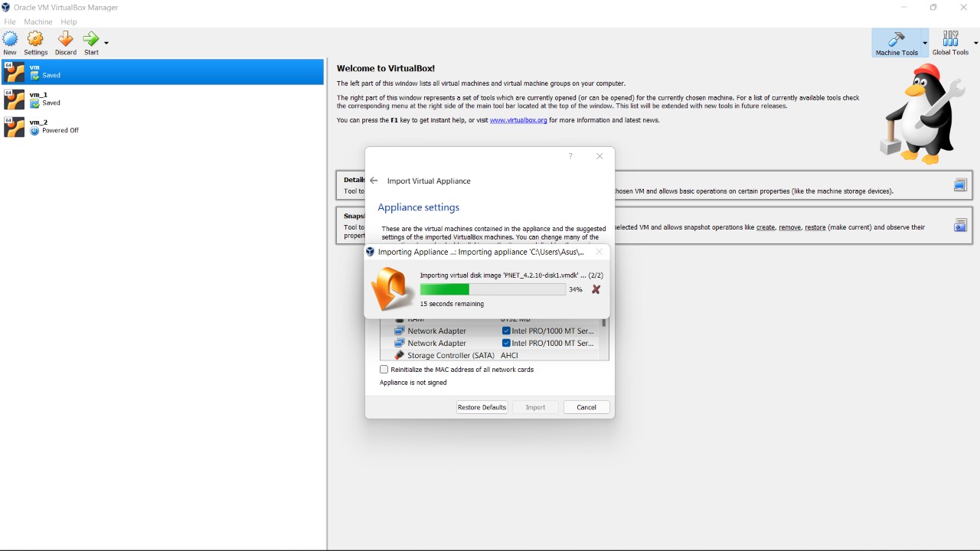
Task: Click the Import button
Action: pyautogui.click(x=535, y=407)
